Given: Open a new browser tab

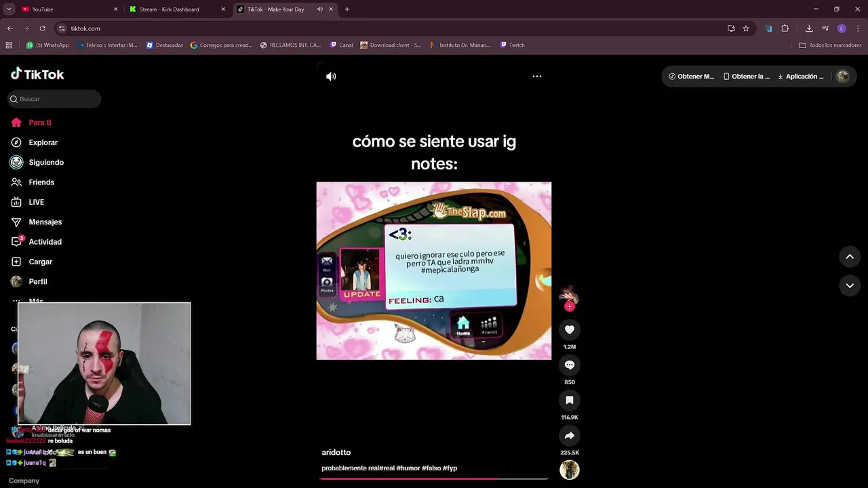Looking at the screenshot, I should pos(347,9).
